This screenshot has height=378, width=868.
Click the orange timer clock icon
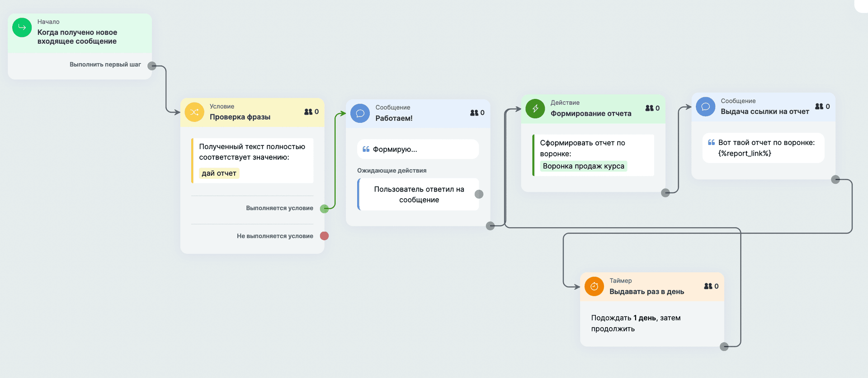point(594,286)
